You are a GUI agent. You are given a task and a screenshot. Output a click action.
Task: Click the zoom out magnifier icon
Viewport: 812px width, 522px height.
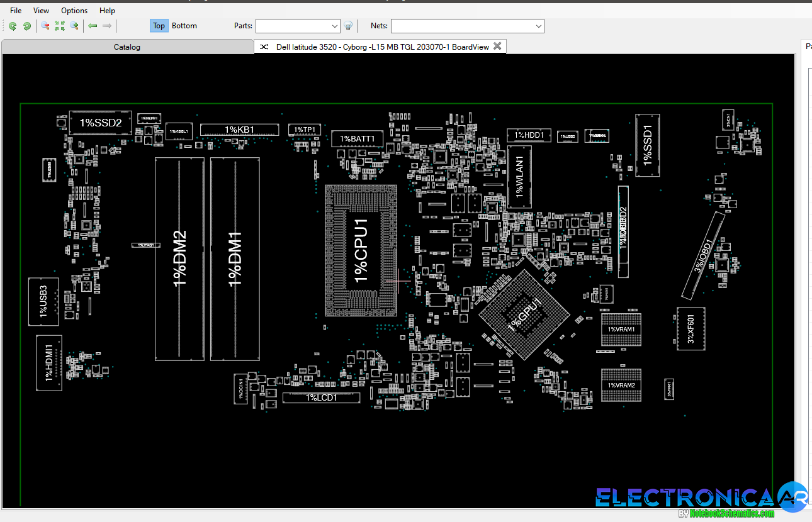coord(45,26)
